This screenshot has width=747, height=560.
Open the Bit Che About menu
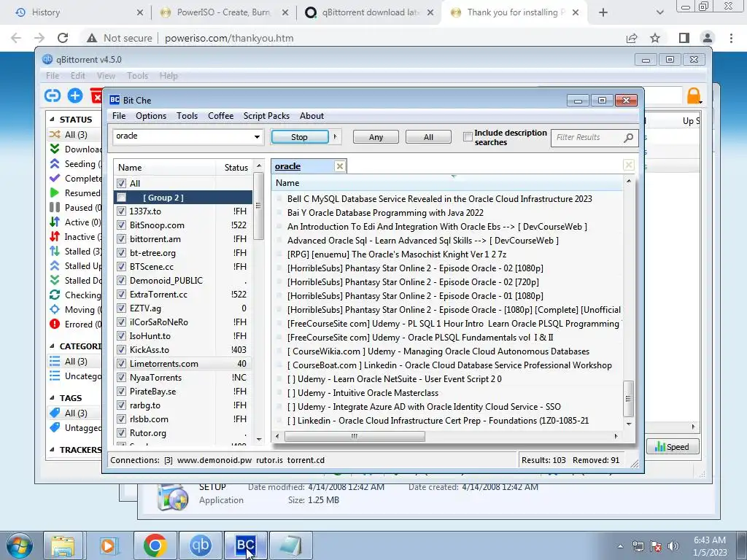pyautogui.click(x=311, y=116)
